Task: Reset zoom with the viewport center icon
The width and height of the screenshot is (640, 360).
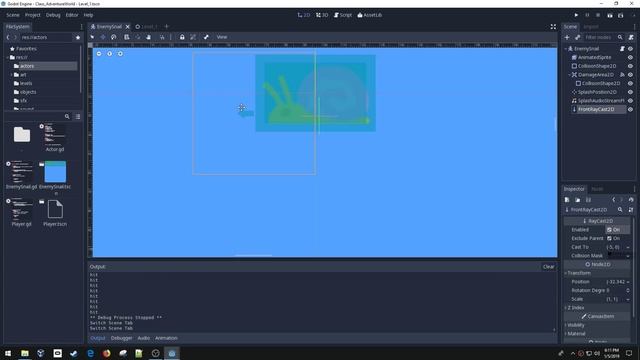Action: tap(109, 53)
